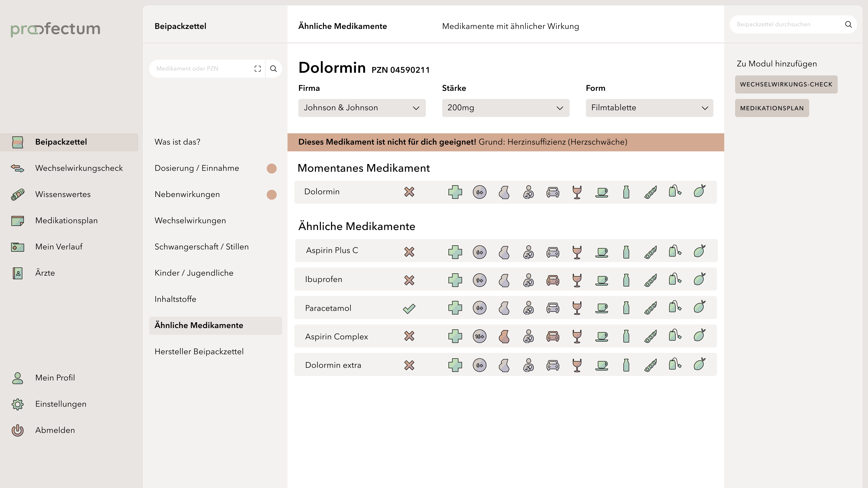
Task: Click the orange indicator dot beside Nebenwirkungen
Action: click(271, 195)
